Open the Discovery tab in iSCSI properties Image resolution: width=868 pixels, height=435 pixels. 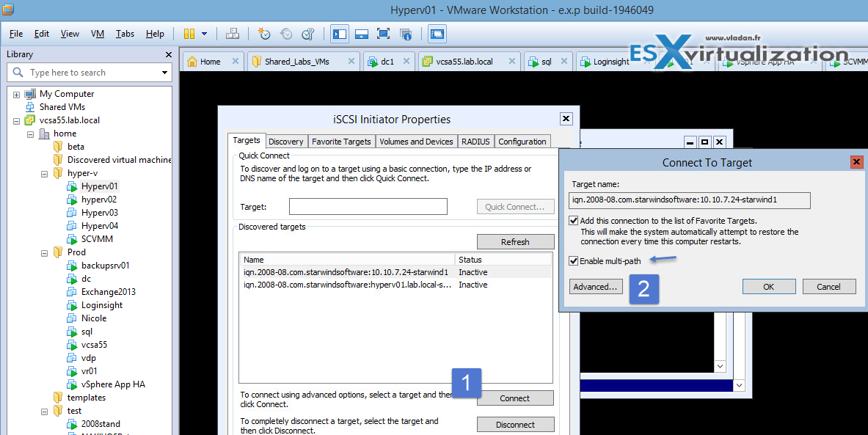[285, 142]
